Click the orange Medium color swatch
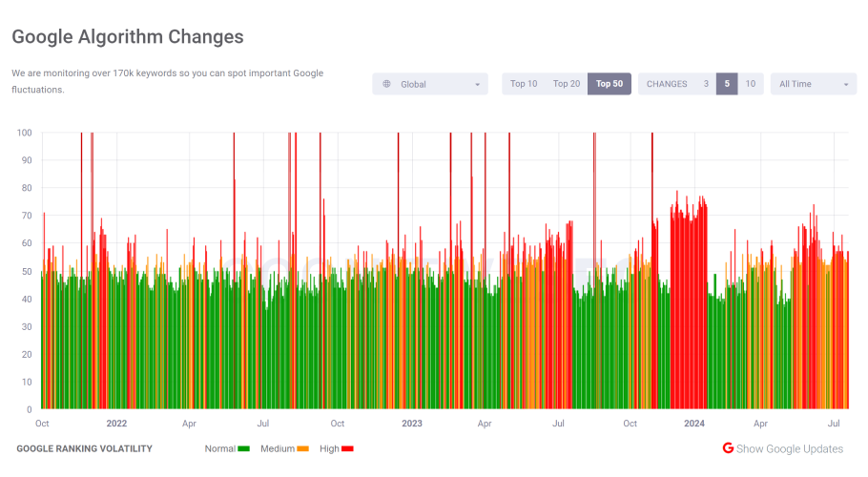Viewport: 868px width, 477px height. click(x=302, y=448)
